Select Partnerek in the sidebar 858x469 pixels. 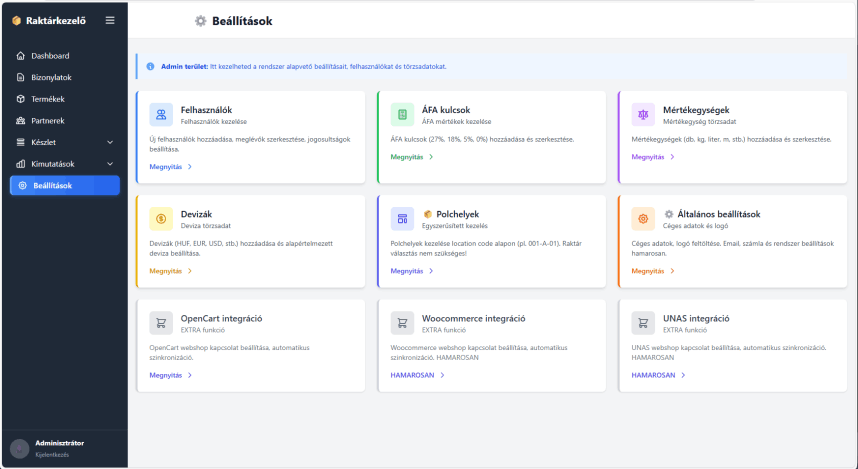48,121
